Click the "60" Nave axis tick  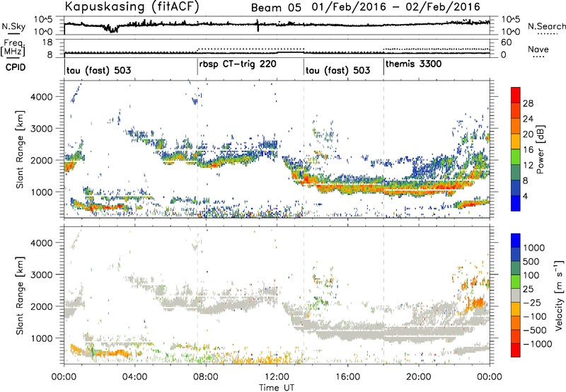[506, 42]
